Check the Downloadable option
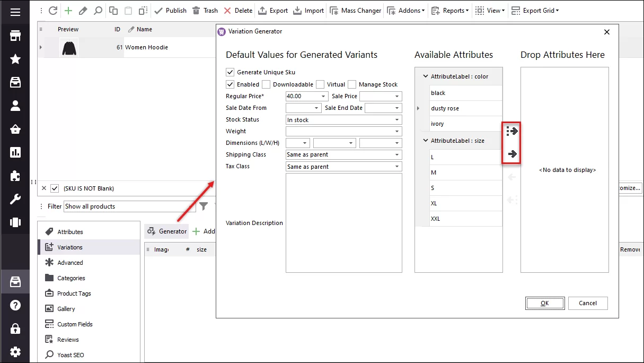Viewport: 644px width, 363px height. (266, 84)
